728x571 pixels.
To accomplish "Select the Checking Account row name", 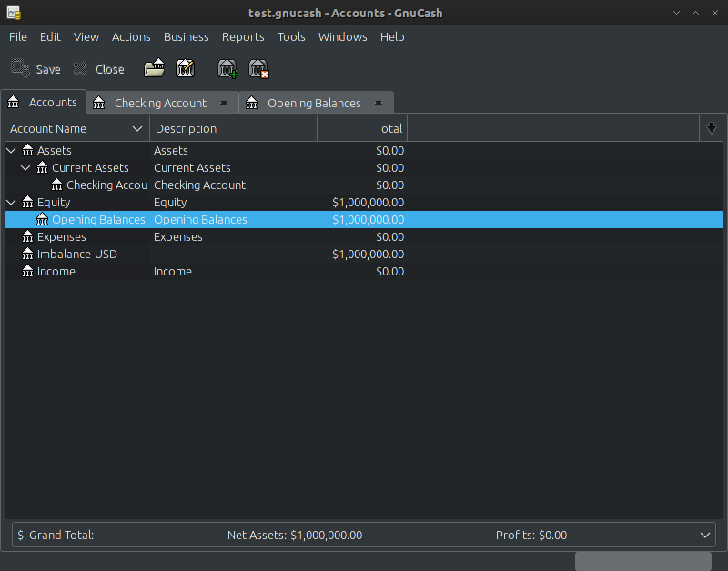I will tap(106, 185).
